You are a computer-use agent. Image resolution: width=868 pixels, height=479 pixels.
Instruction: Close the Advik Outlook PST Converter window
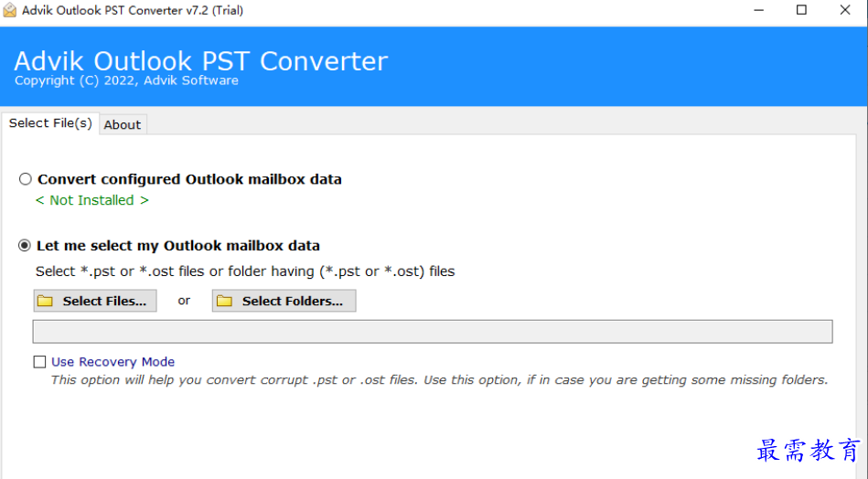845,10
